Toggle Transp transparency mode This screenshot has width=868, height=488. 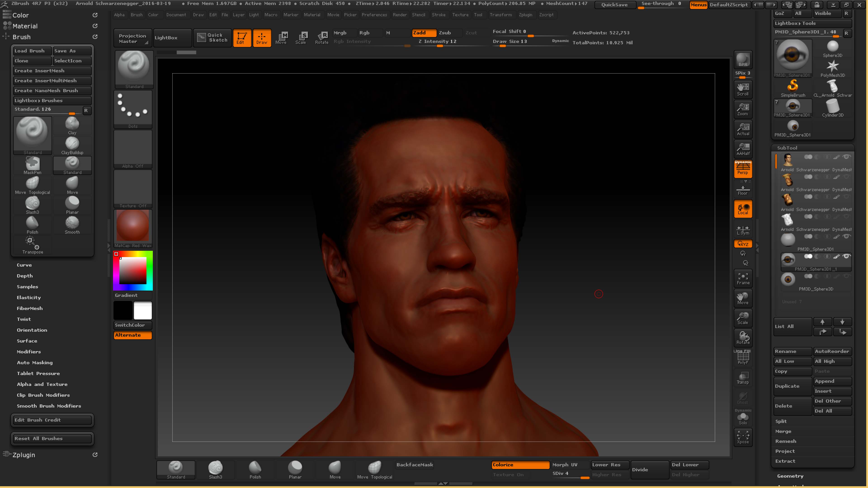click(743, 378)
